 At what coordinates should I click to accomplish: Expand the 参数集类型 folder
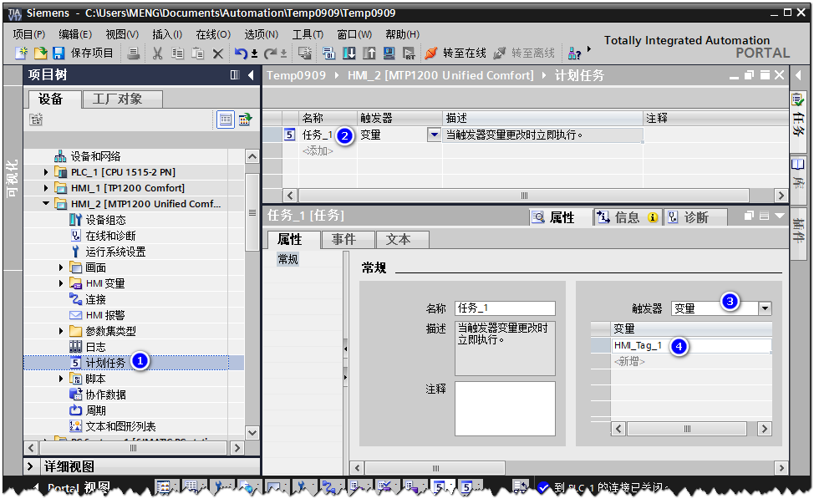[61, 331]
